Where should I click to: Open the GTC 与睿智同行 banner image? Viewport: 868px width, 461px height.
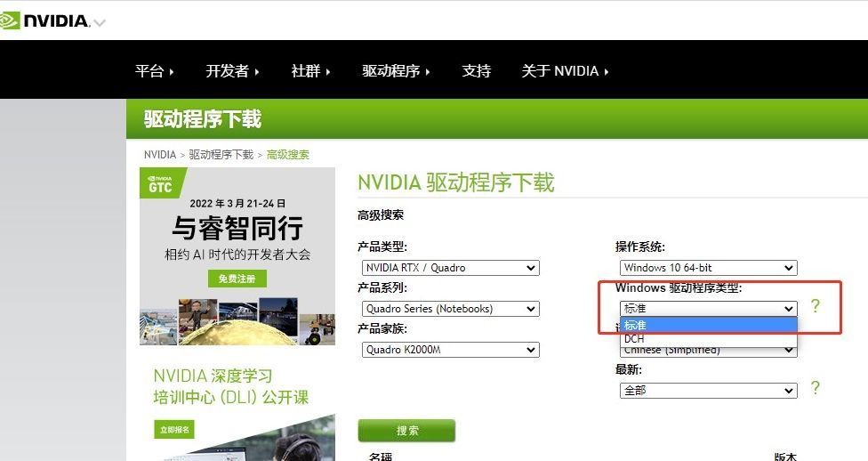[x=237, y=256]
